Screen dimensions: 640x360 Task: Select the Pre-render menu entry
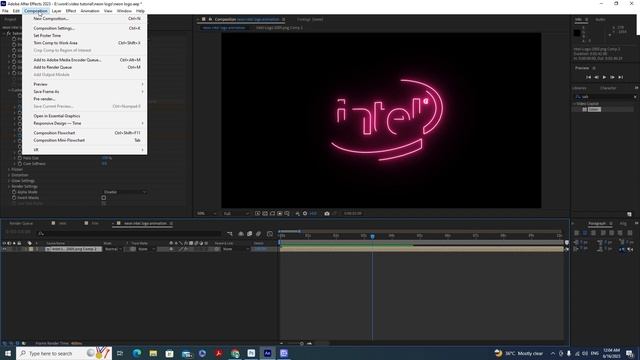click(x=44, y=99)
